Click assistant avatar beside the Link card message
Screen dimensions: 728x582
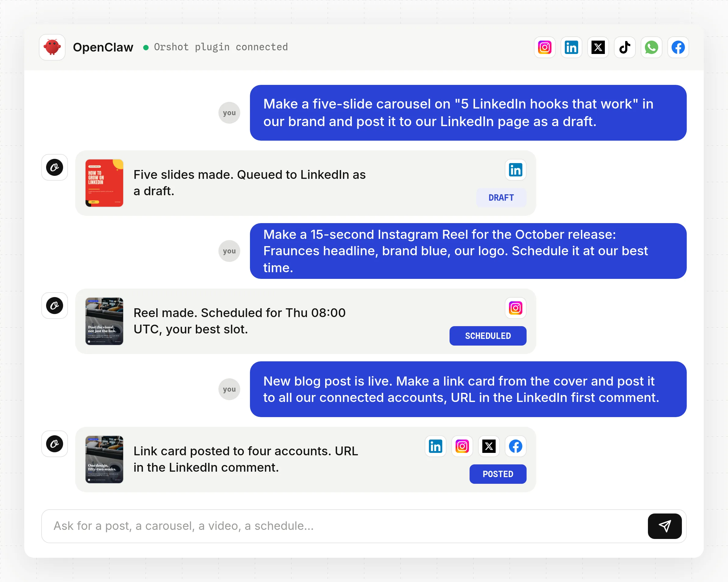[x=55, y=444]
